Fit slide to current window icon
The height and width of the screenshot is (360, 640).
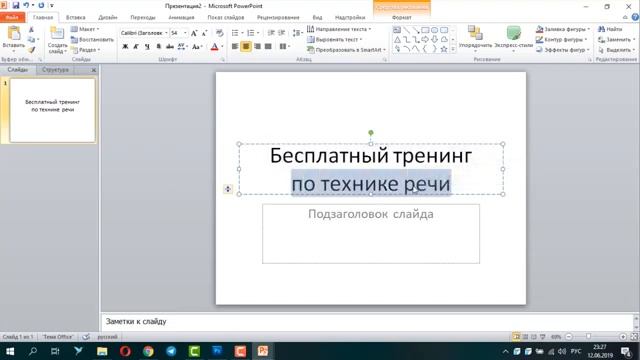(x=634, y=337)
